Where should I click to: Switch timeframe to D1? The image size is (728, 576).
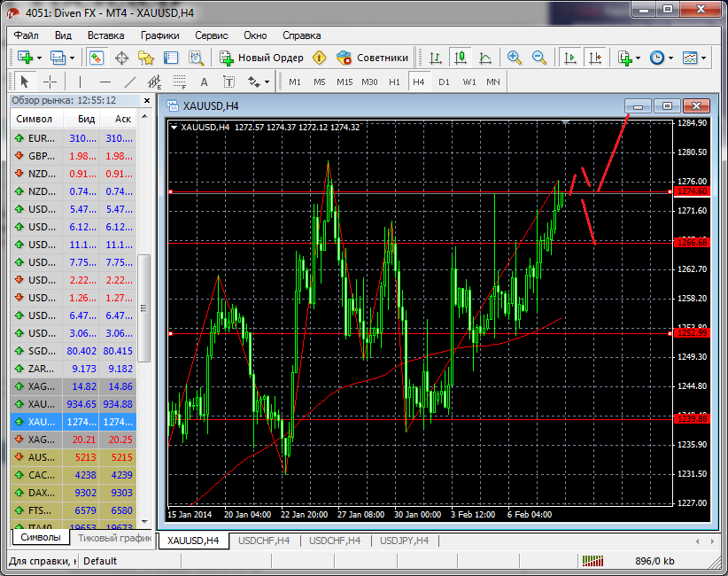[444, 82]
